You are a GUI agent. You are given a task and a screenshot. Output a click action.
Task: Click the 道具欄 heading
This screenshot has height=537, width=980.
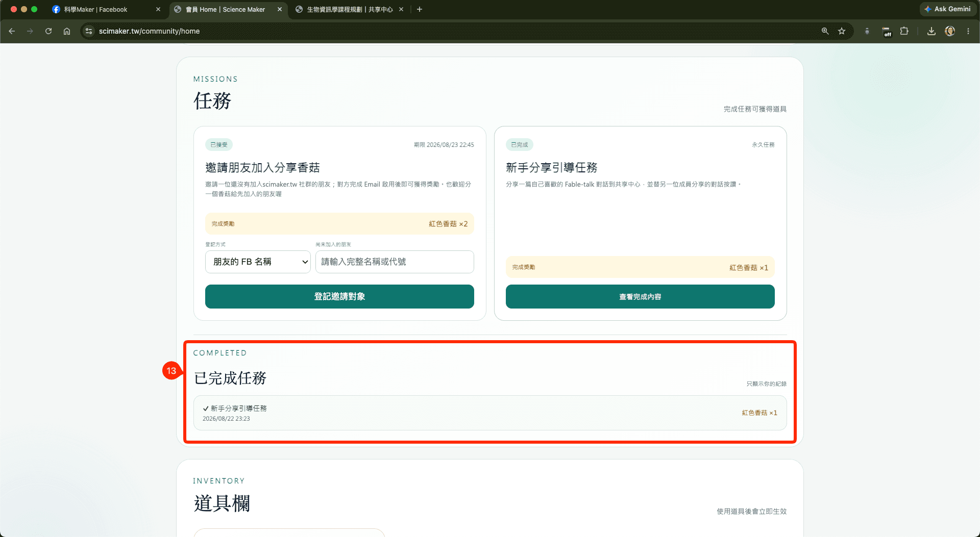(x=222, y=503)
